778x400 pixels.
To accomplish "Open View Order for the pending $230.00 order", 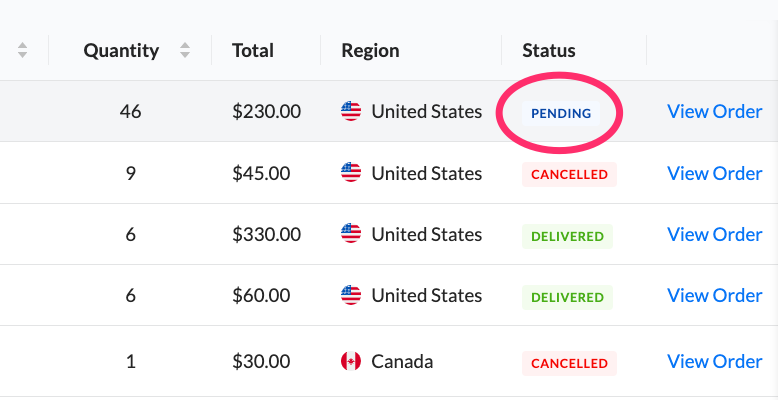I will [x=714, y=112].
